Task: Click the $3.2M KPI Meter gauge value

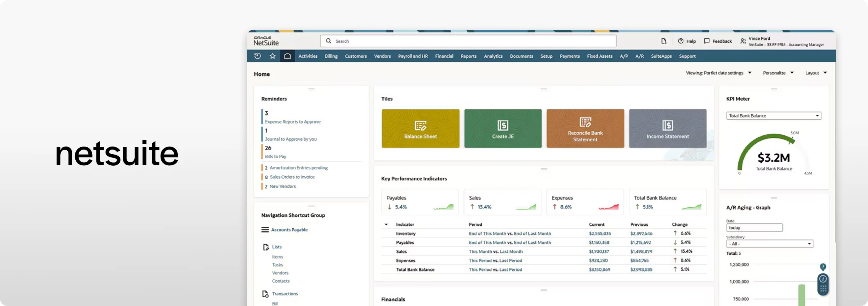Action: coord(774,158)
